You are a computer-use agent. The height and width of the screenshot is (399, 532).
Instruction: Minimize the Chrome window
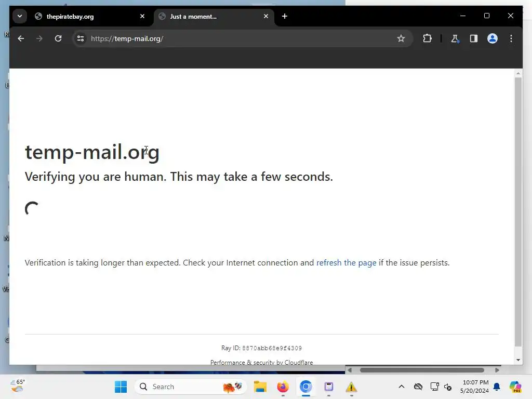(463, 16)
